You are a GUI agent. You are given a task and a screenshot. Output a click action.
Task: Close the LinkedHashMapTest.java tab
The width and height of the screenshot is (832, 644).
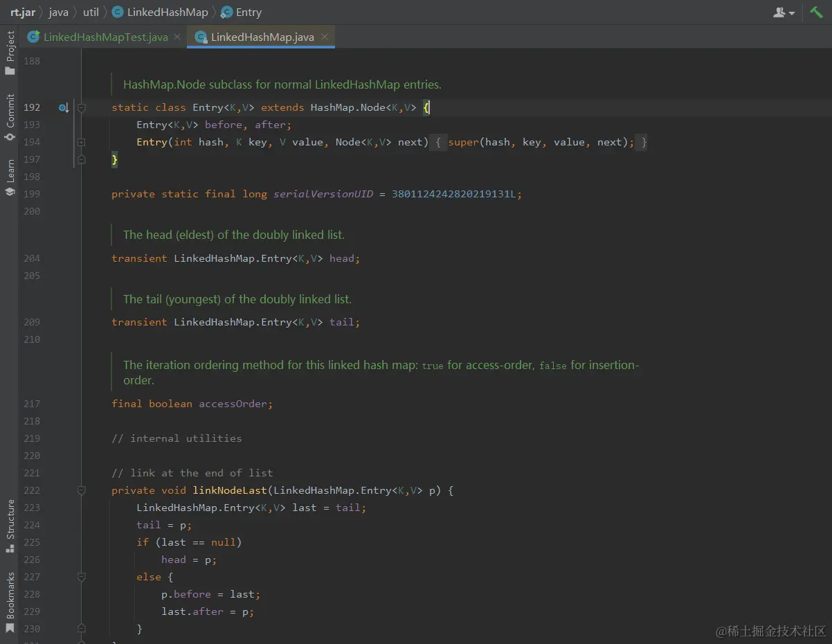point(177,37)
